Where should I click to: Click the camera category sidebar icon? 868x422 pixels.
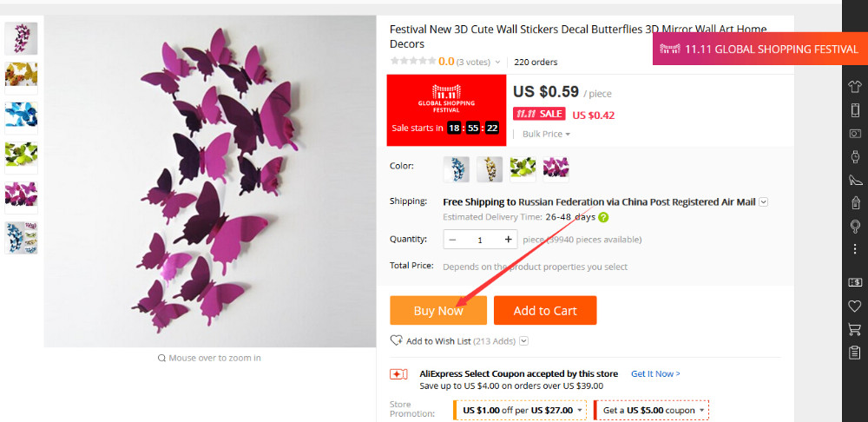855,133
